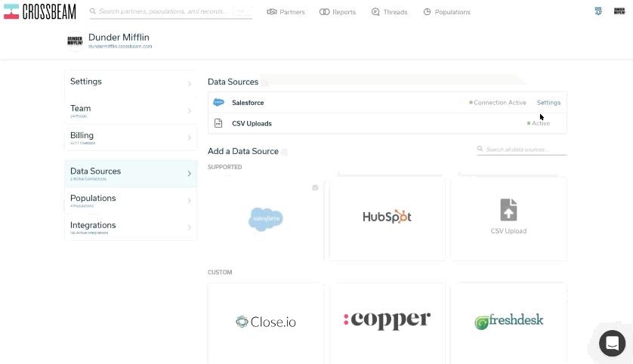Viewport: 633px width, 364px height.
Task: Click the Reports overlap icon
Action: click(x=324, y=12)
